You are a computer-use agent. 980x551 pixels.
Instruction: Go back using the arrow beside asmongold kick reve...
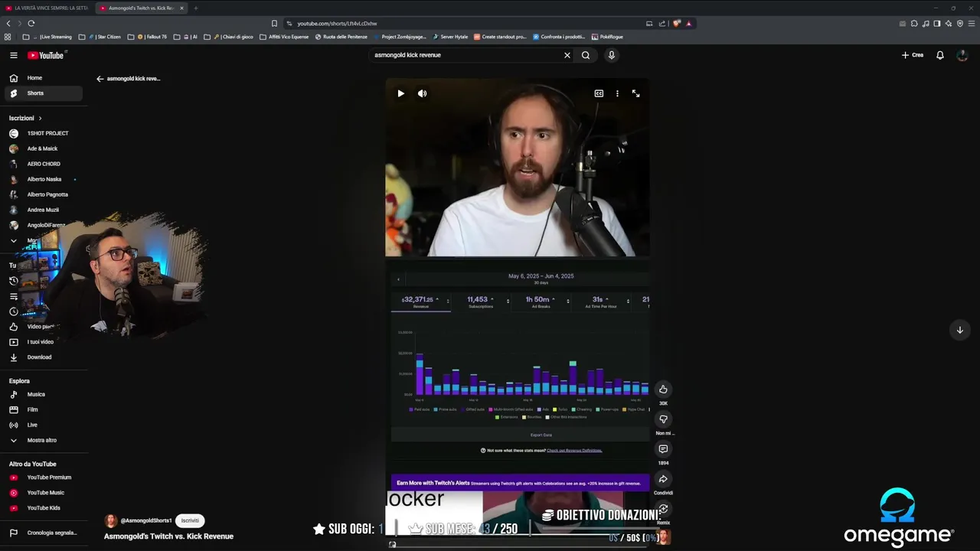coord(100,79)
